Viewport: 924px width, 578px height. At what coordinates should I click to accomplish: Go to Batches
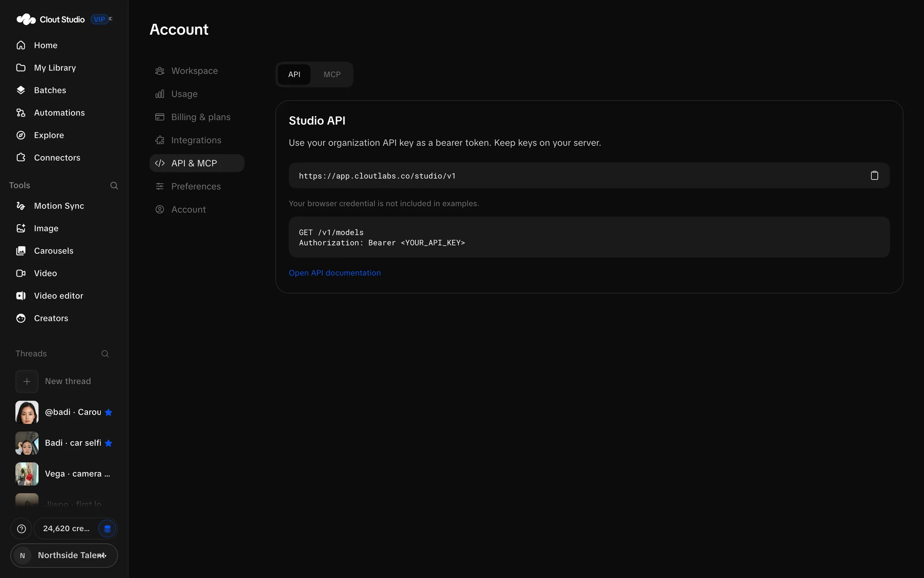click(x=64, y=90)
